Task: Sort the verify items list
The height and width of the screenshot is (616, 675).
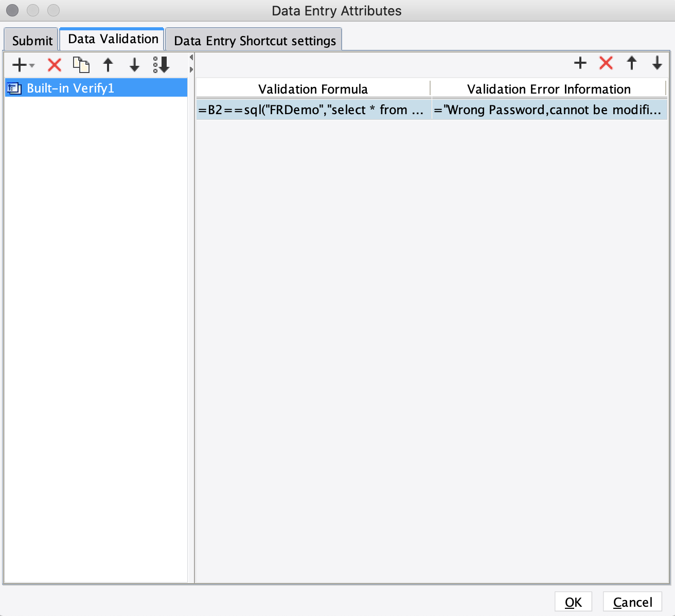Action: [x=162, y=65]
